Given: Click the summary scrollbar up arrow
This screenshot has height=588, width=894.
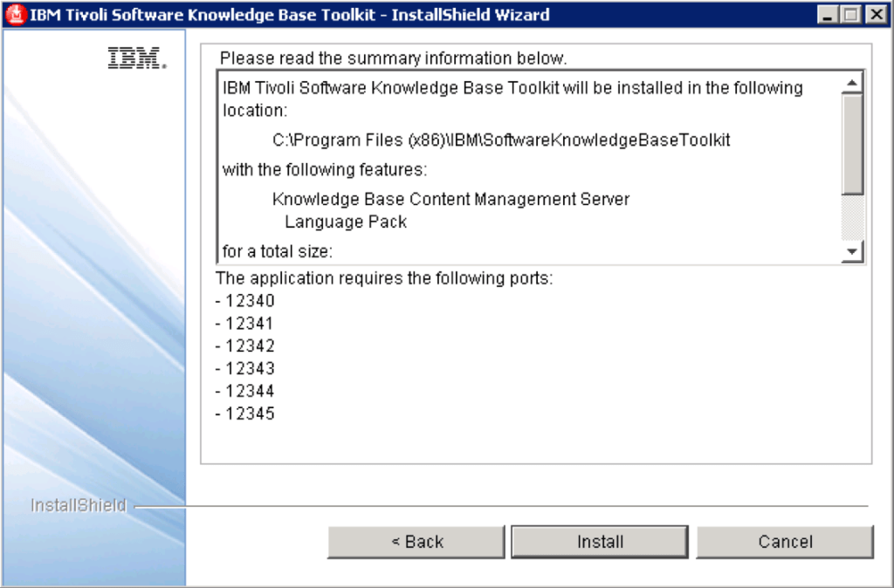Looking at the screenshot, I should coord(852,83).
